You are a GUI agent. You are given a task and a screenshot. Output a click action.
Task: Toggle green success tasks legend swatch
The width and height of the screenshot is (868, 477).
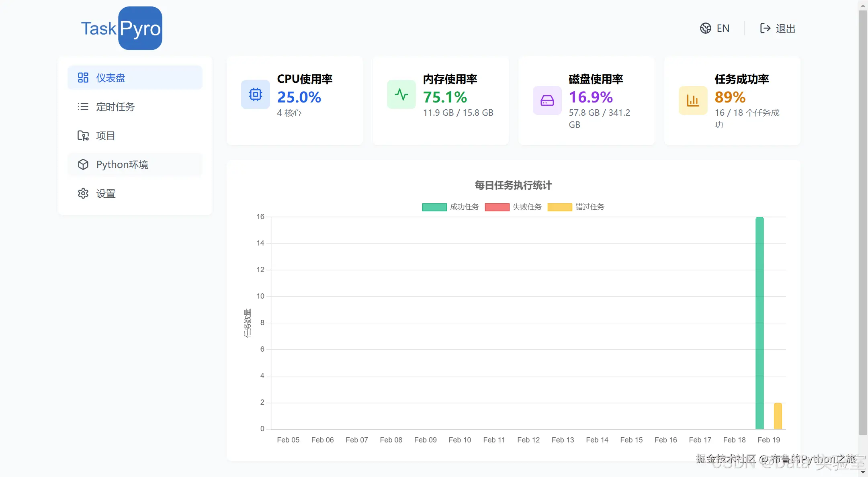click(434, 207)
